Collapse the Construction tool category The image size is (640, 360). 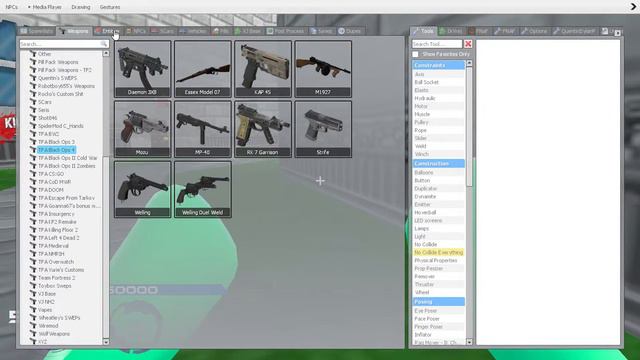tap(438, 164)
